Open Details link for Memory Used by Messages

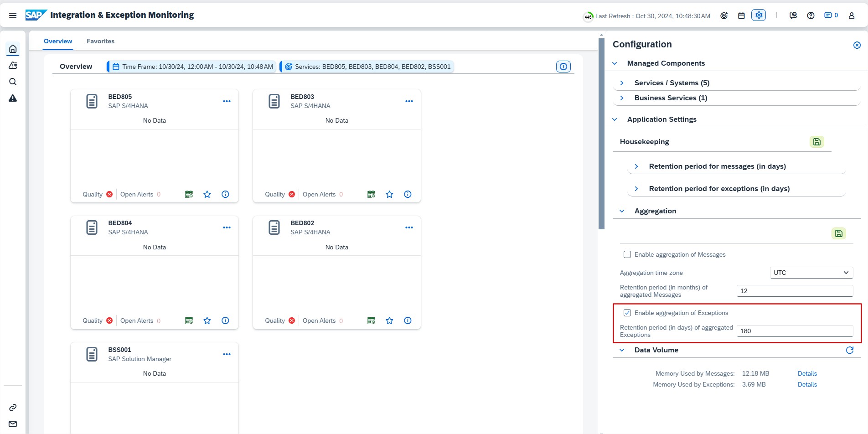pyautogui.click(x=807, y=373)
